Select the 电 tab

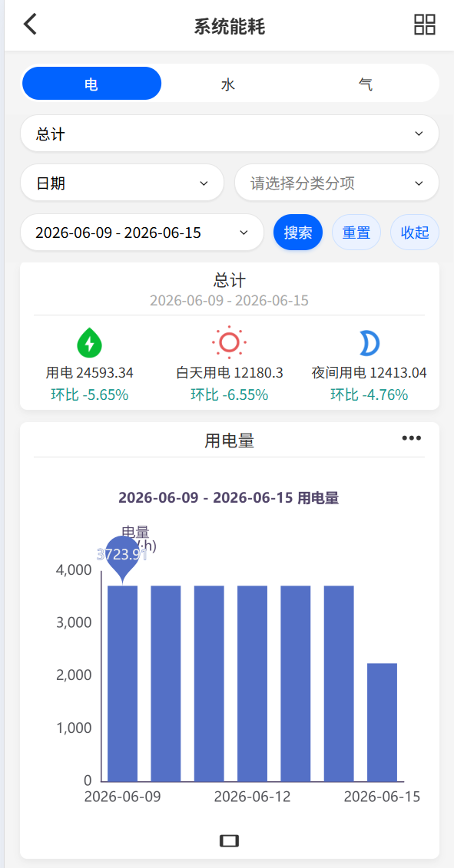coord(91,84)
